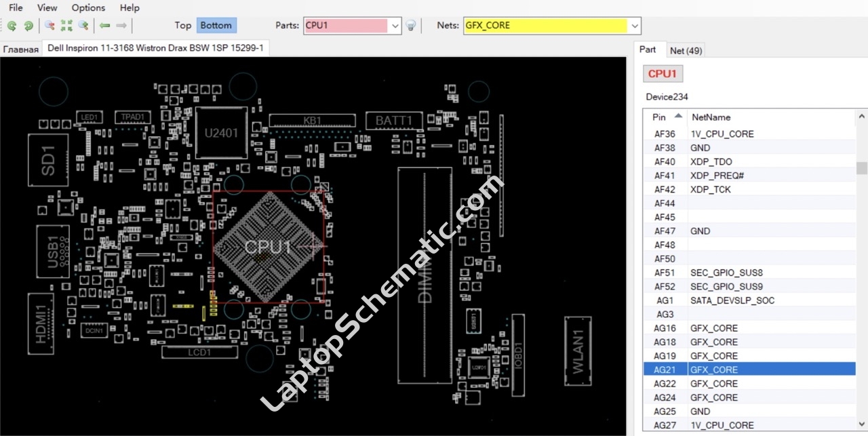The width and height of the screenshot is (868, 436).
Task: Switch to the Главная tab
Action: (x=21, y=49)
